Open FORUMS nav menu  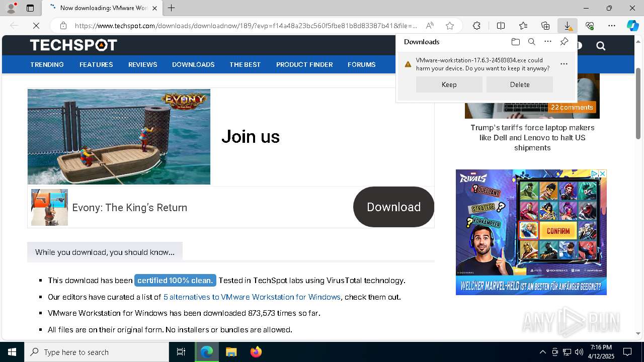point(361,64)
